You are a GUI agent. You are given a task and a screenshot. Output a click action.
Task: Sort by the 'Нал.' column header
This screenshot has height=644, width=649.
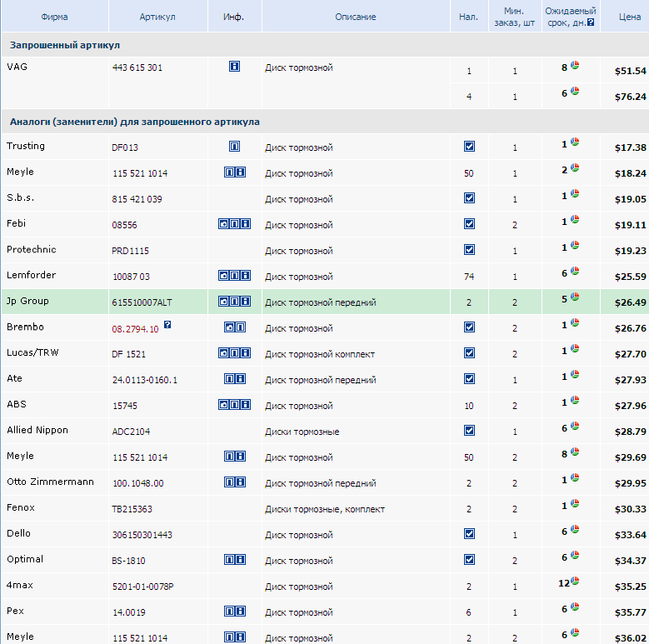(468, 17)
